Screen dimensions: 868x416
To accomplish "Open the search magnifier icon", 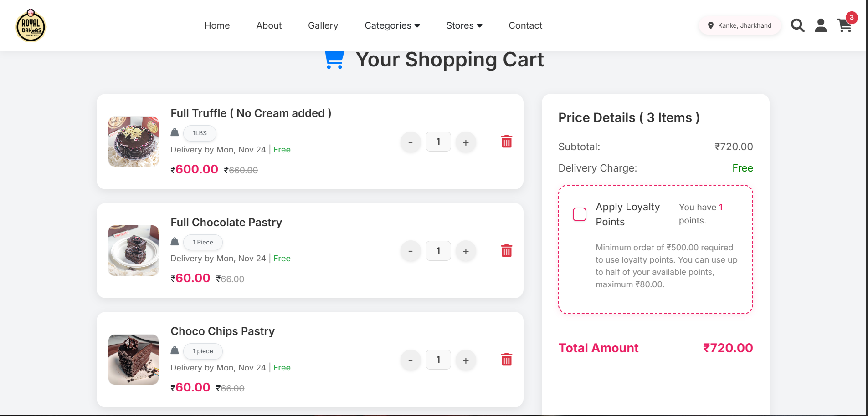I will click(797, 25).
